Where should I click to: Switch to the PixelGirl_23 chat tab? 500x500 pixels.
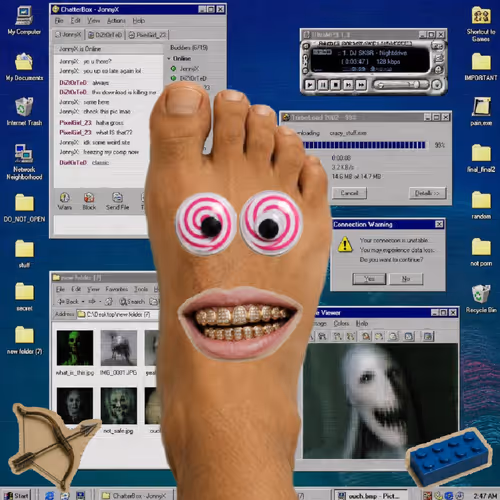click(x=147, y=35)
